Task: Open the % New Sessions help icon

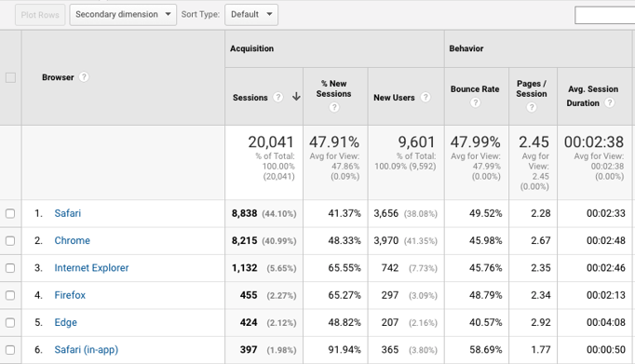Action: pyautogui.click(x=334, y=107)
